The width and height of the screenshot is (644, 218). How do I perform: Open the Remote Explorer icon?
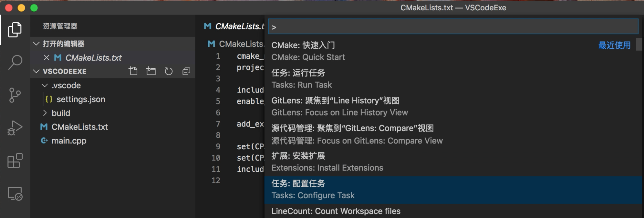15,193
